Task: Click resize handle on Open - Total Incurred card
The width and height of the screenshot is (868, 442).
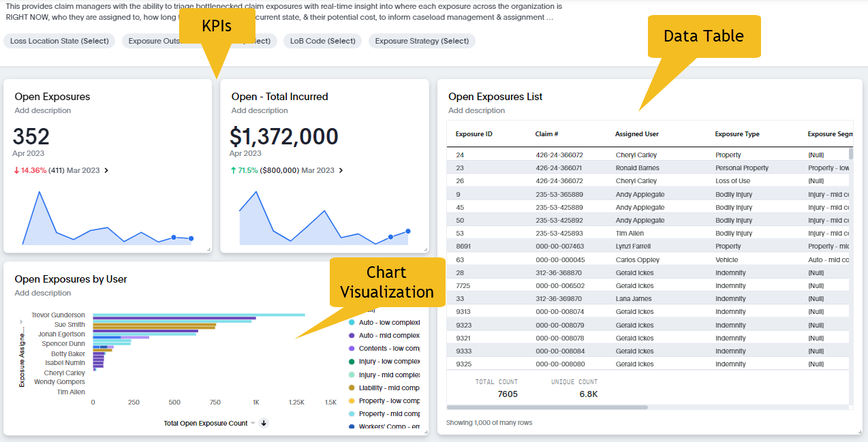Action: (x=425, y=250)
